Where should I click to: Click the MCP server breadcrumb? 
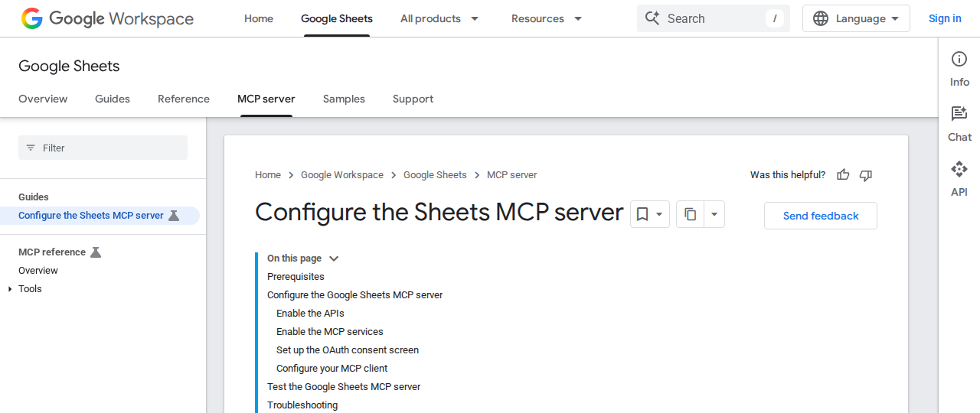512,175
